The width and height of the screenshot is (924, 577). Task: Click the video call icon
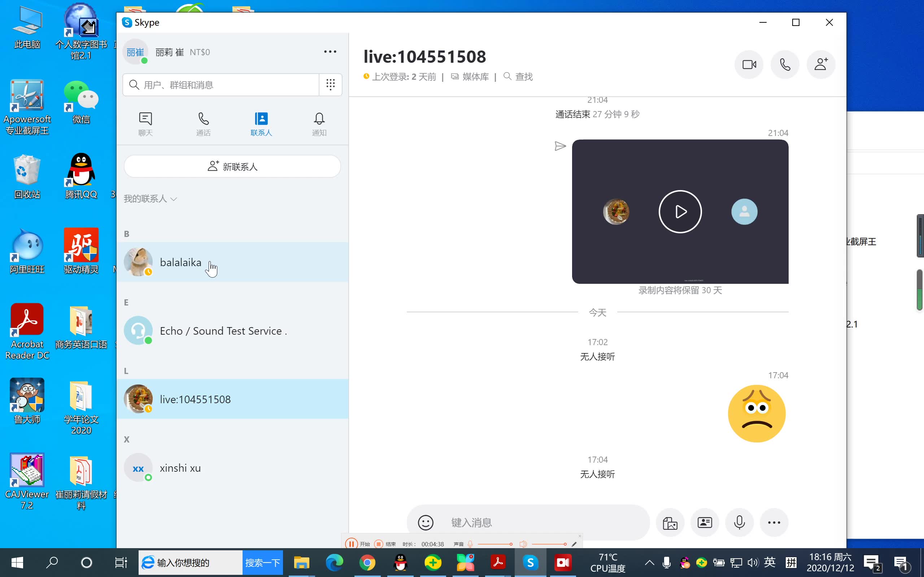(749, 64)
